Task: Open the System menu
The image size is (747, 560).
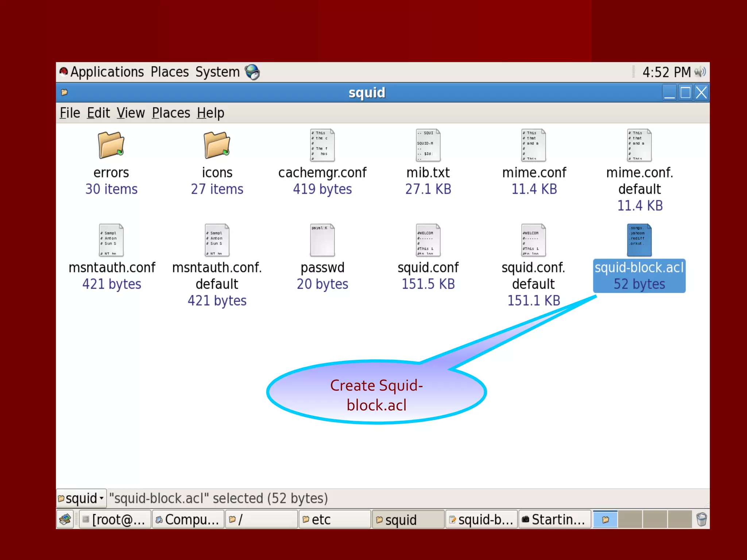Action: 217,72
